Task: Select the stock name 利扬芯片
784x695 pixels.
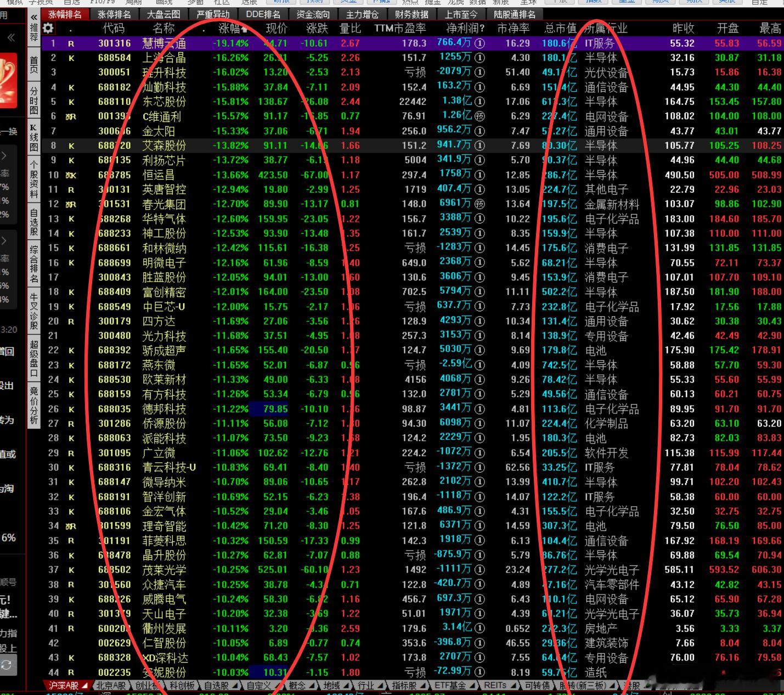Action: (x=164, y=160)
